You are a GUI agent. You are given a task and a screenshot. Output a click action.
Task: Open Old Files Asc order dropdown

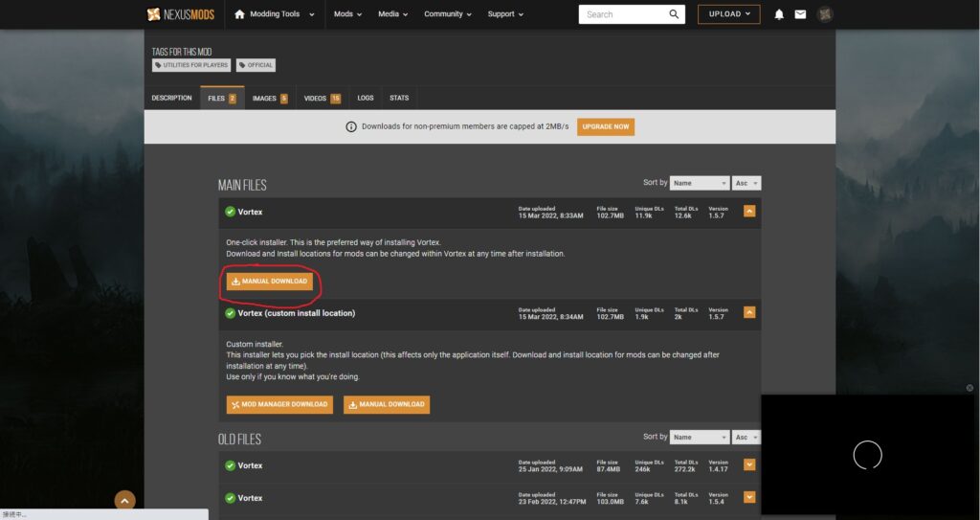746,437
